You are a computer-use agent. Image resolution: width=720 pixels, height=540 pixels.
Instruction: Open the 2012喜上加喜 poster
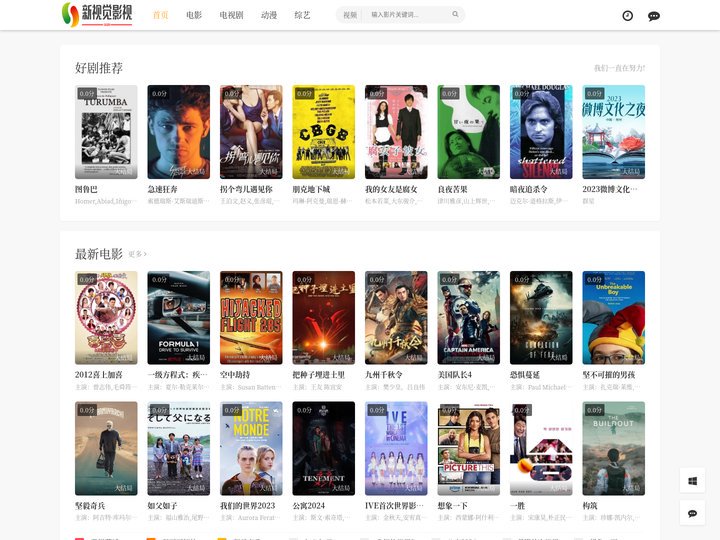[x=106, y=318]
